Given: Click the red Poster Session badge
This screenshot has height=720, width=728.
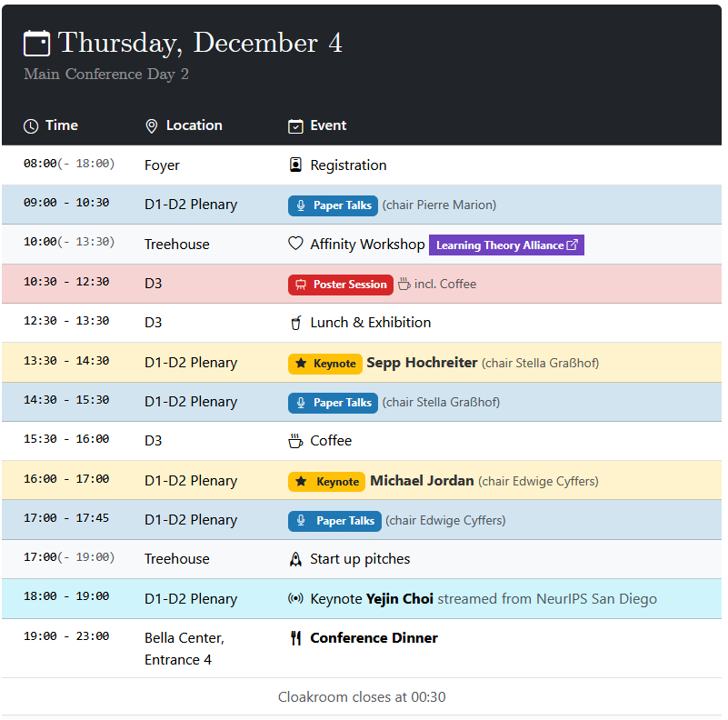Looking at the screenshot, I should coord(341,285).
